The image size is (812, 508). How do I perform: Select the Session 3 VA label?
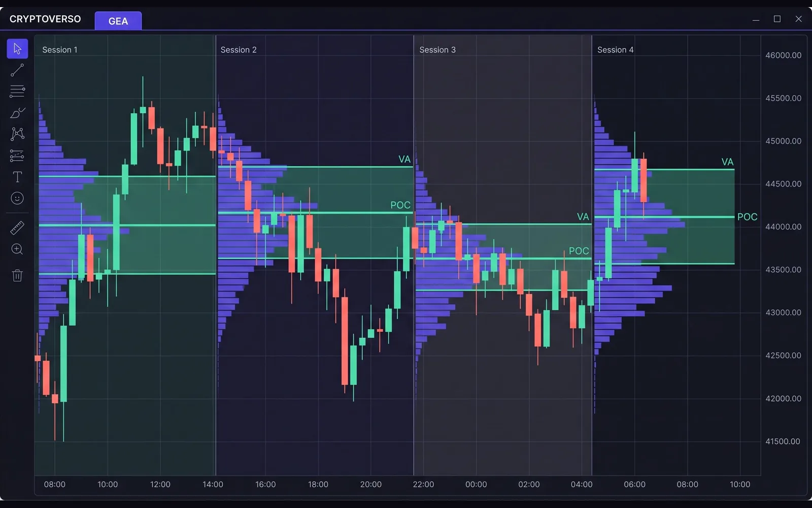tap(583, 217)
